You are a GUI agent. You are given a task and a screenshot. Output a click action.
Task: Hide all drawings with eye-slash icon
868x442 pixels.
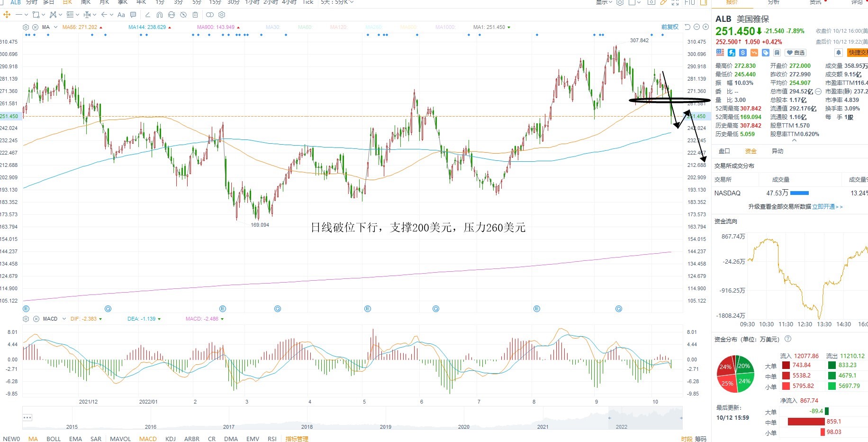click(x=183, y=15)
